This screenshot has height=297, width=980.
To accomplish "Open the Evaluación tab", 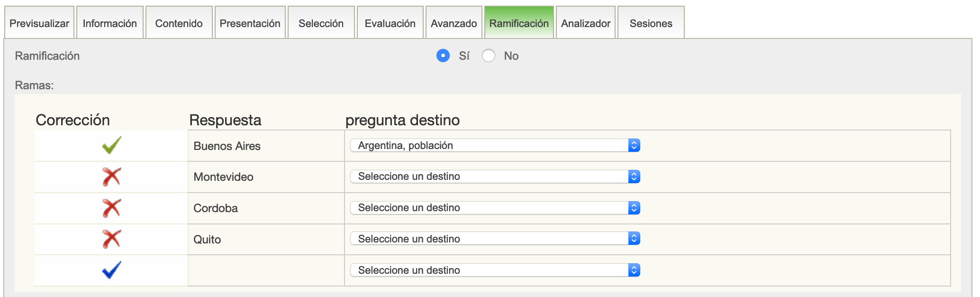I will pos(390,23).
